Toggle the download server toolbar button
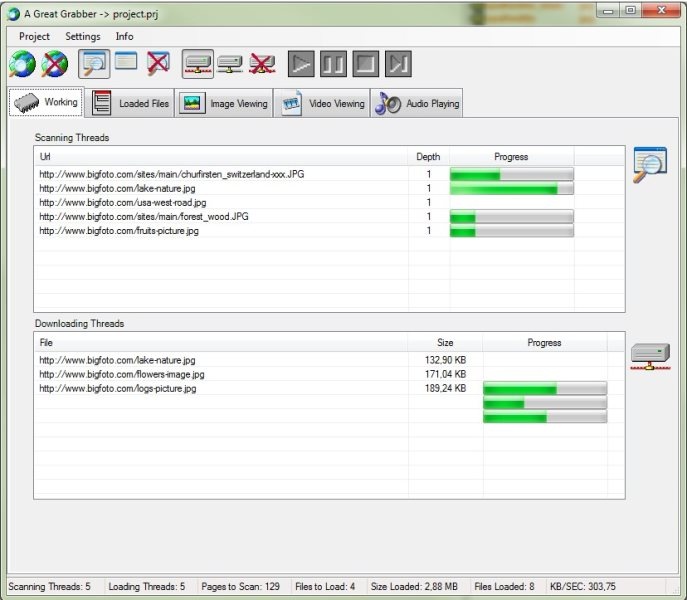Image resolution: width=687 pixels, height=600 pixels. click(x=198, y=64)
